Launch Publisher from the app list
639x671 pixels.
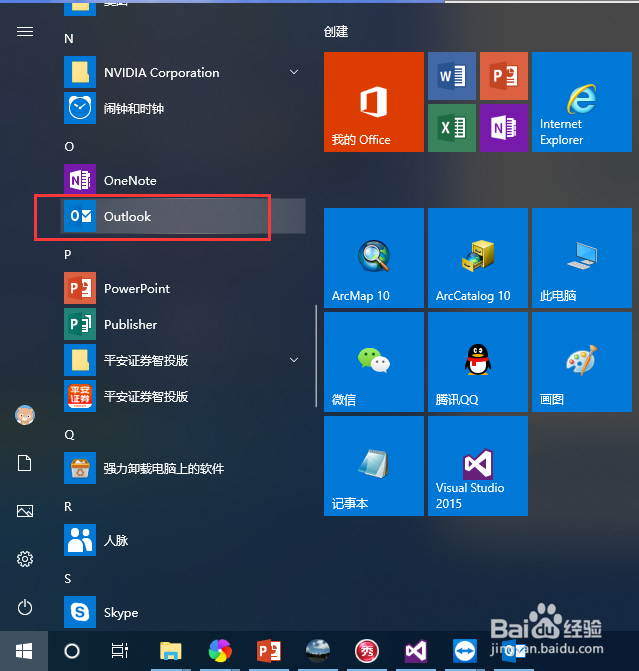pyautogui.click(x=184, y=324)
